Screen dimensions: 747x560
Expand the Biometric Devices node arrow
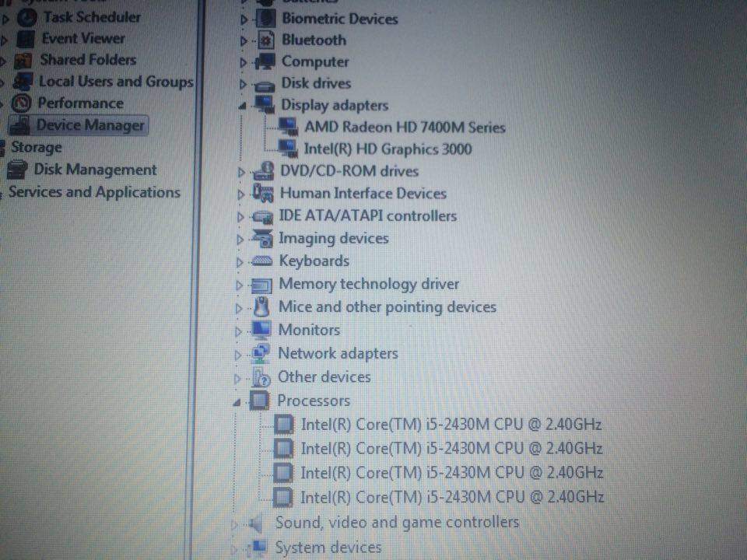coord(244,20)
